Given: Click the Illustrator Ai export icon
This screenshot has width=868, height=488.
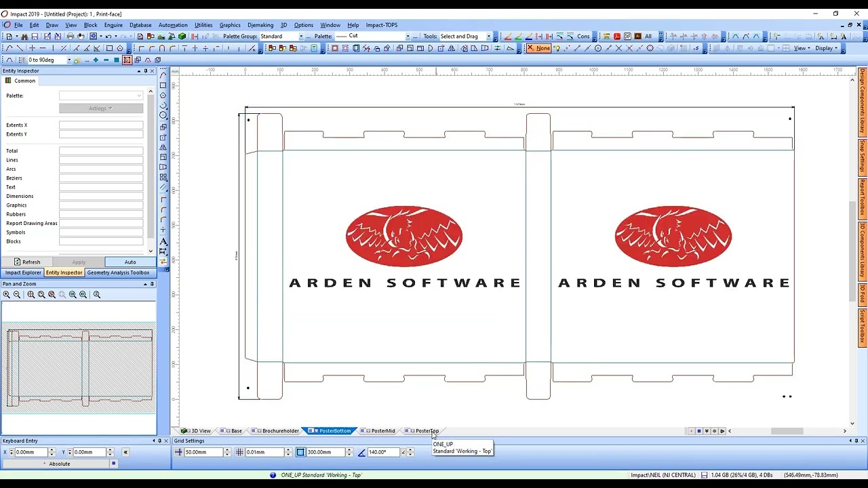Looking at the screenshot, I should (x=637, y=36).
